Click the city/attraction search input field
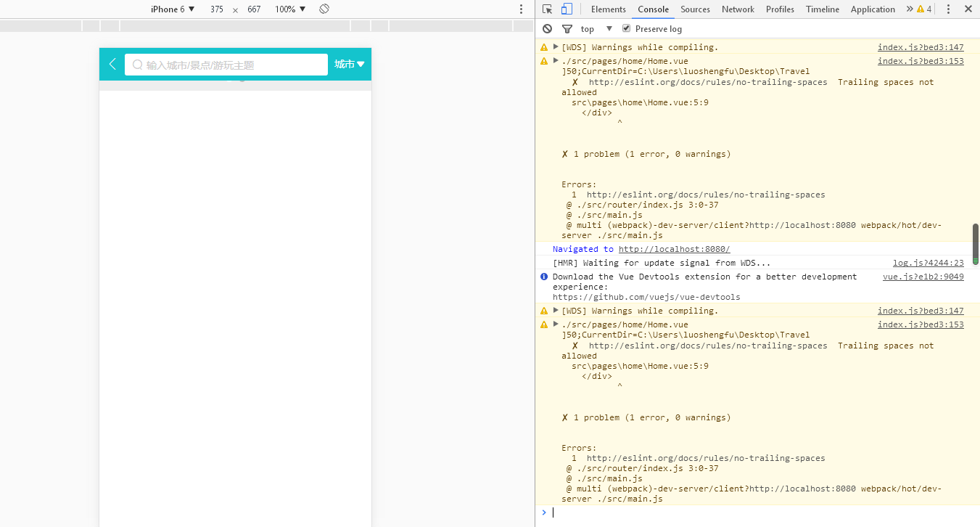The image size is (980, 527). tap(226, 65)
